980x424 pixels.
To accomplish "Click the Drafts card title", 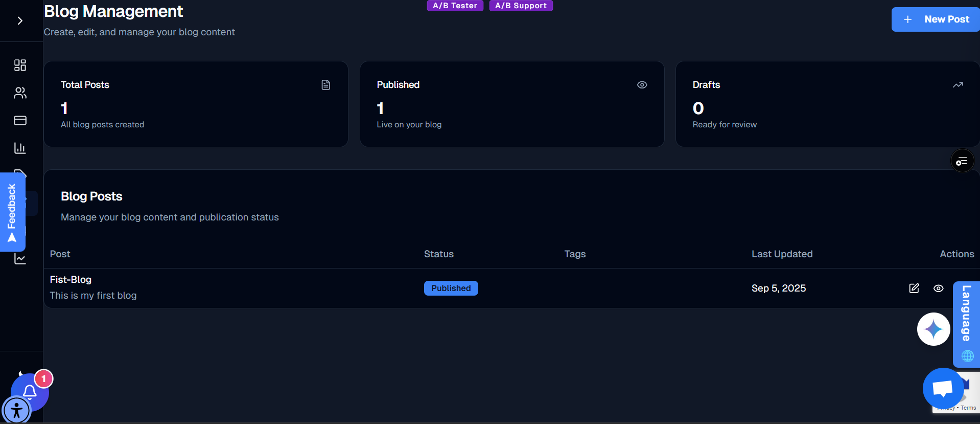I will tap(706, 84).
